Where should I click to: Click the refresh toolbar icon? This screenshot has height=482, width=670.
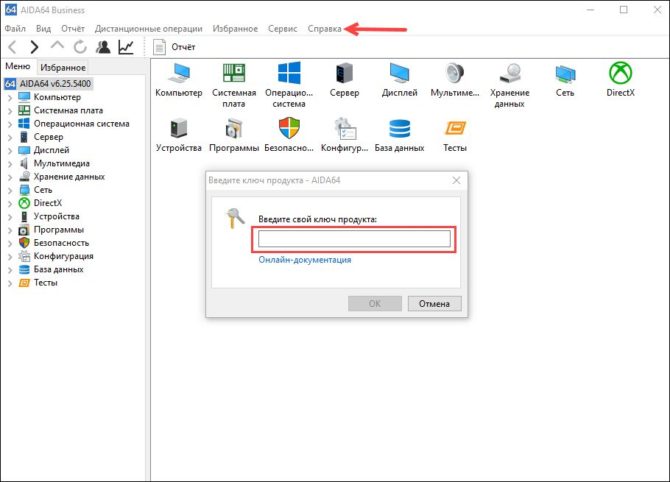(x=80, y=47)
